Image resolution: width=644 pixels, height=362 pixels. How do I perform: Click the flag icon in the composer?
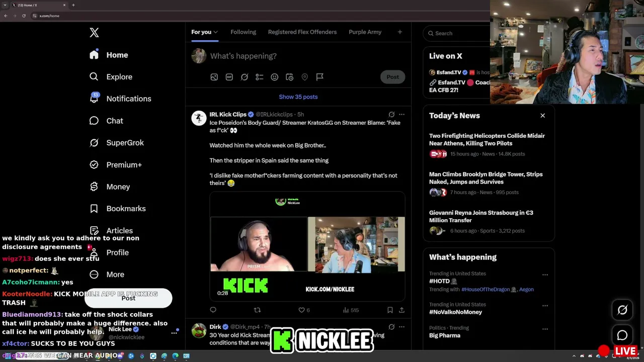click(320, 77)
